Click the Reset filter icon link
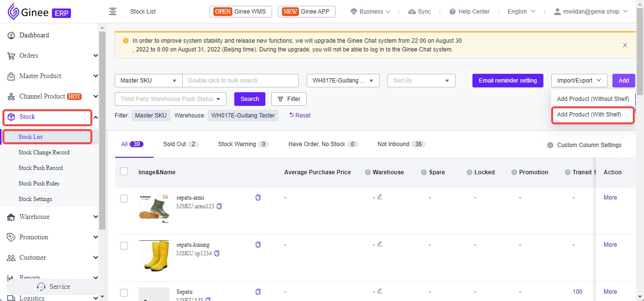644x301 pixels. 300,116
